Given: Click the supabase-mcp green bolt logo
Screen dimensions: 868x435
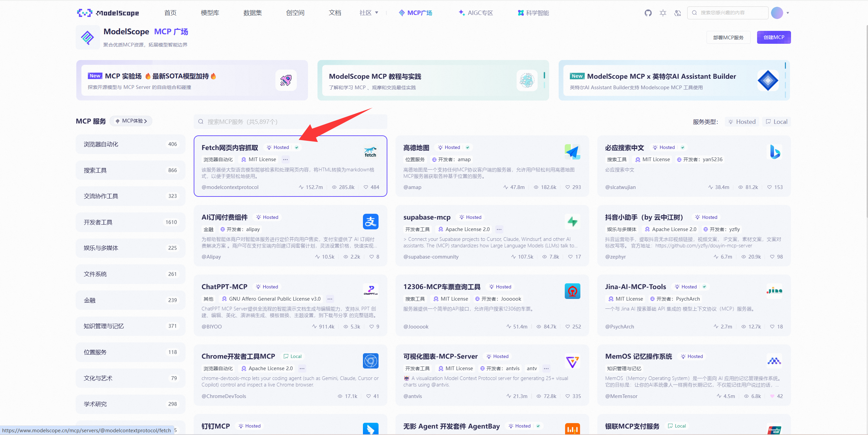Looking at the screenshot, I should (573, 222).
